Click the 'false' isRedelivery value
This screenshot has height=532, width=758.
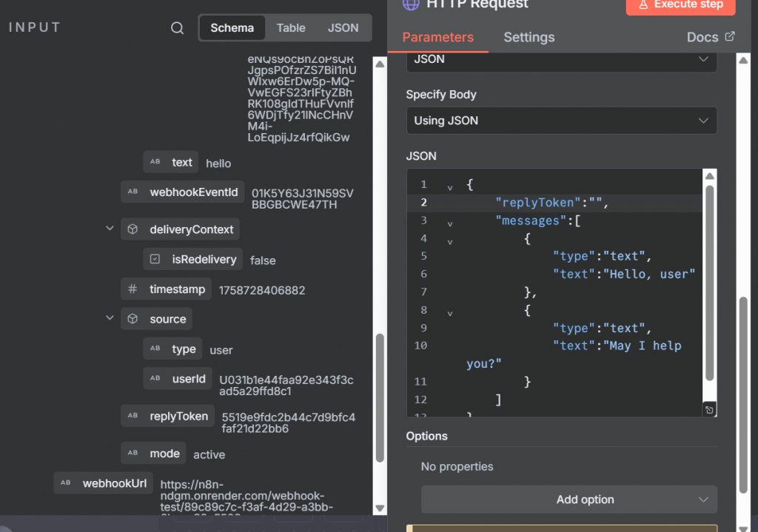[x=263, y=260]
